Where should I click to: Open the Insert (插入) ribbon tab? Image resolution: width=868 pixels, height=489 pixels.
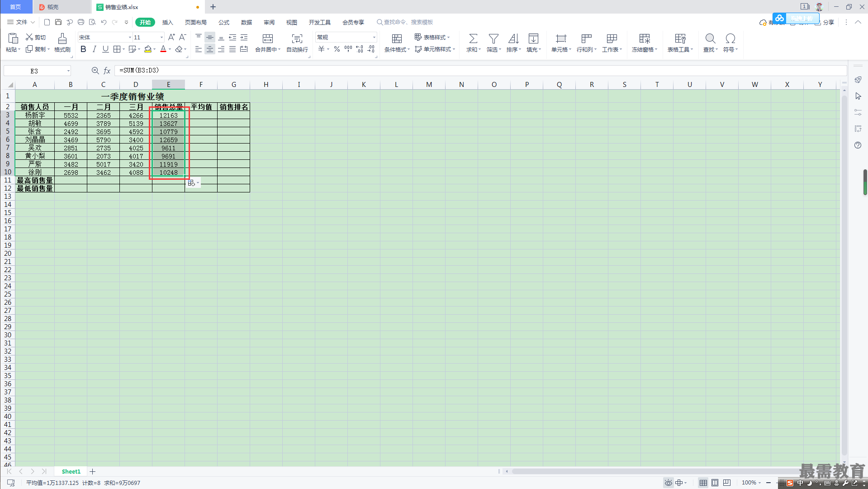tap(168, 22)
